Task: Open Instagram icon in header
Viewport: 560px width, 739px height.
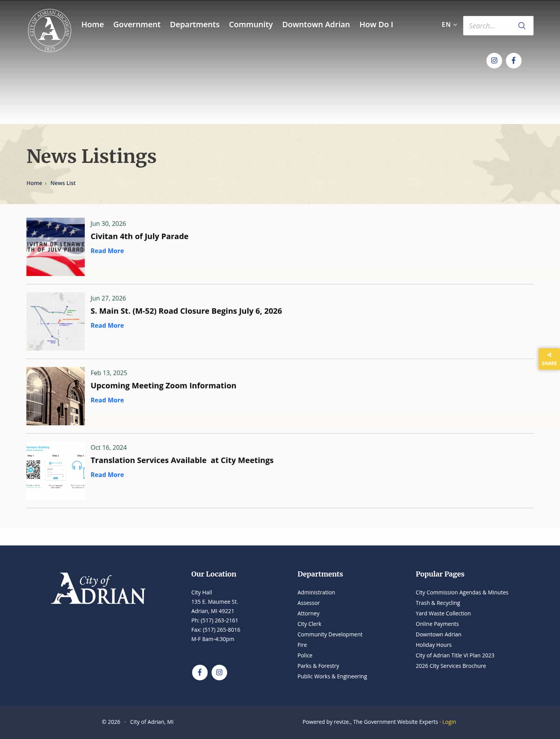Action: pyautogui.click(x=494, y=61)
